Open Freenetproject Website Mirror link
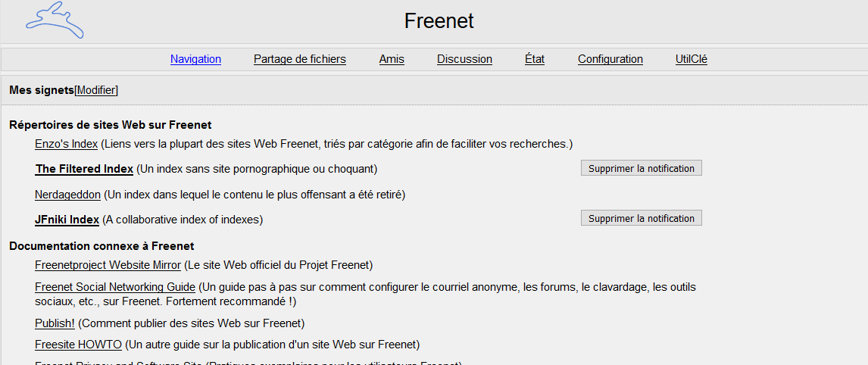Image resolution: width=868 pixels, height=365 pixels. (x=108, y=265)
